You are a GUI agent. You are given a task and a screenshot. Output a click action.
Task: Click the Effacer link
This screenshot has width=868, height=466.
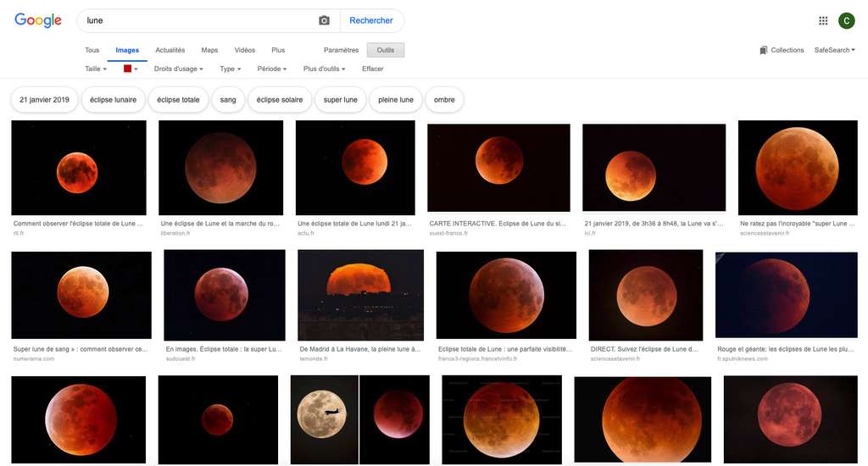(372, 69)
